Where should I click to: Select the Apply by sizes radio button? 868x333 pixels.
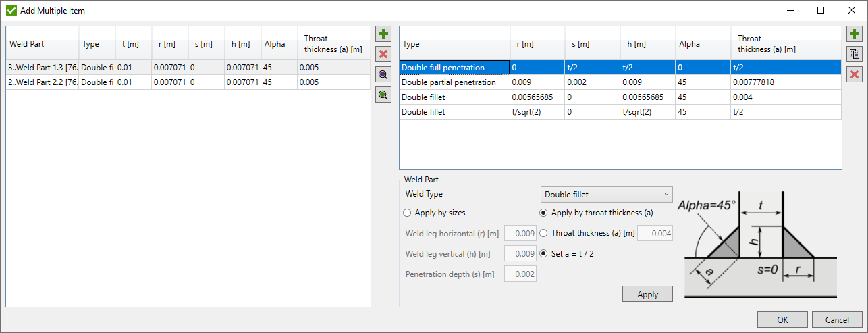408,213
